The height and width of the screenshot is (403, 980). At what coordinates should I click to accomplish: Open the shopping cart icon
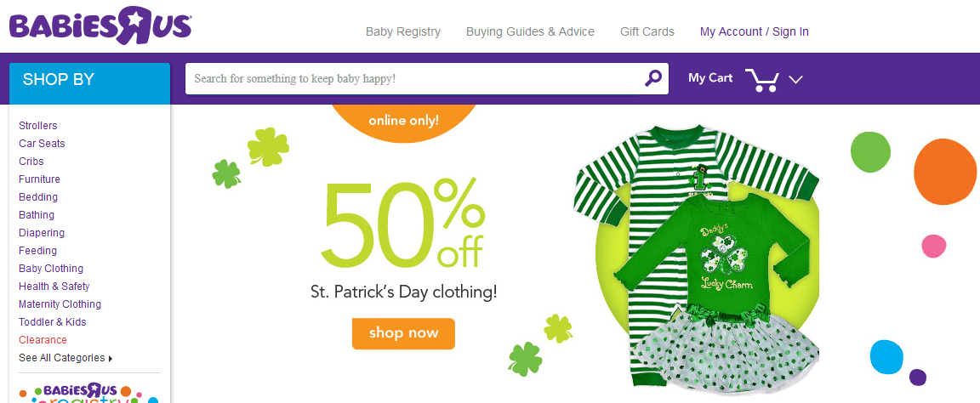coord(762,79)
